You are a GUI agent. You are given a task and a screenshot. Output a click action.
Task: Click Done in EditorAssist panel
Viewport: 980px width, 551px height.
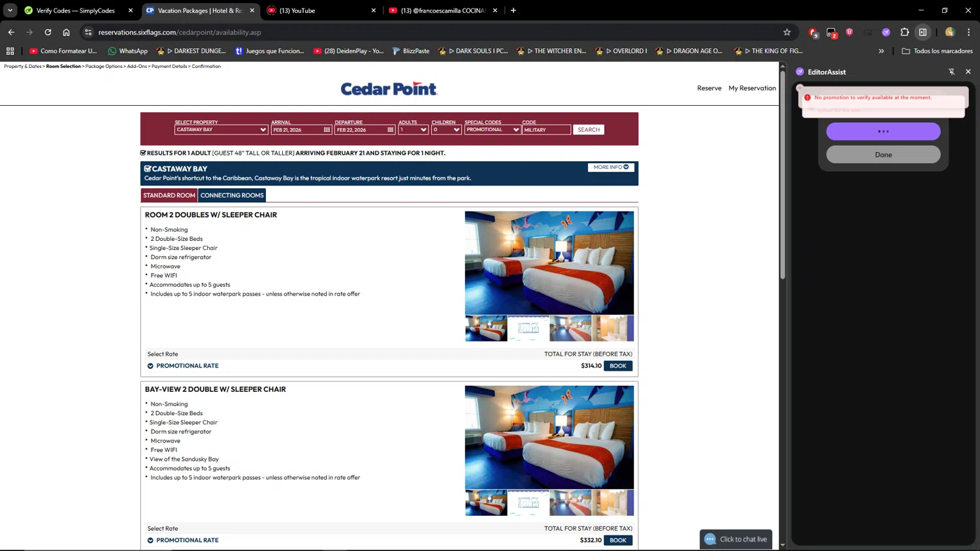[x=883, y=155]
